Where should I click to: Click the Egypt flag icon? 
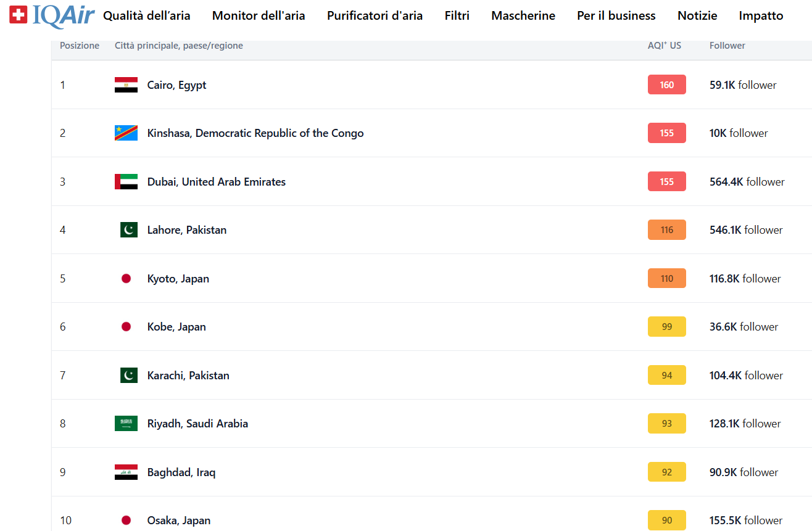click(126, 85)
